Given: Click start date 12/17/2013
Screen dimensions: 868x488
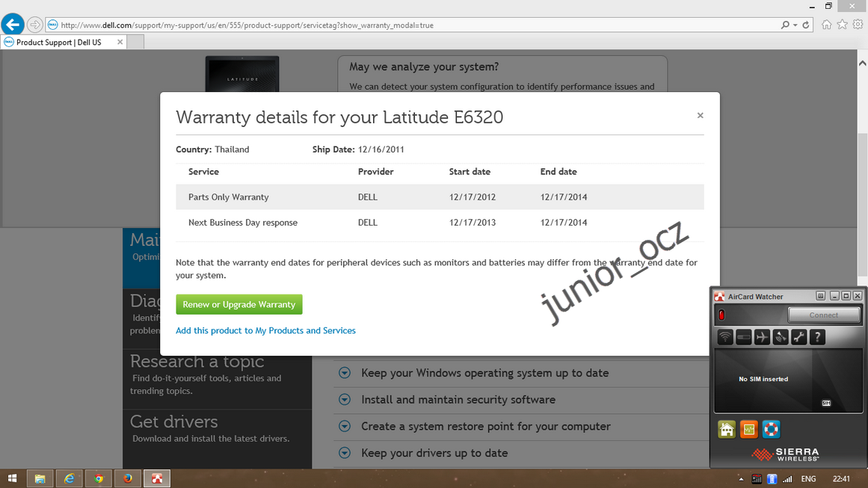Looking at the screenshot, I should click(x=473, y=223).
